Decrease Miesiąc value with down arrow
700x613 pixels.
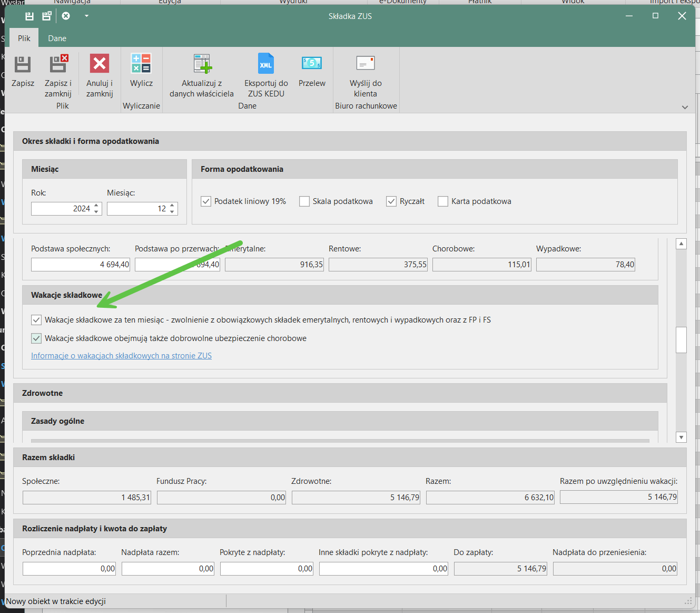[x=172, y=212]
